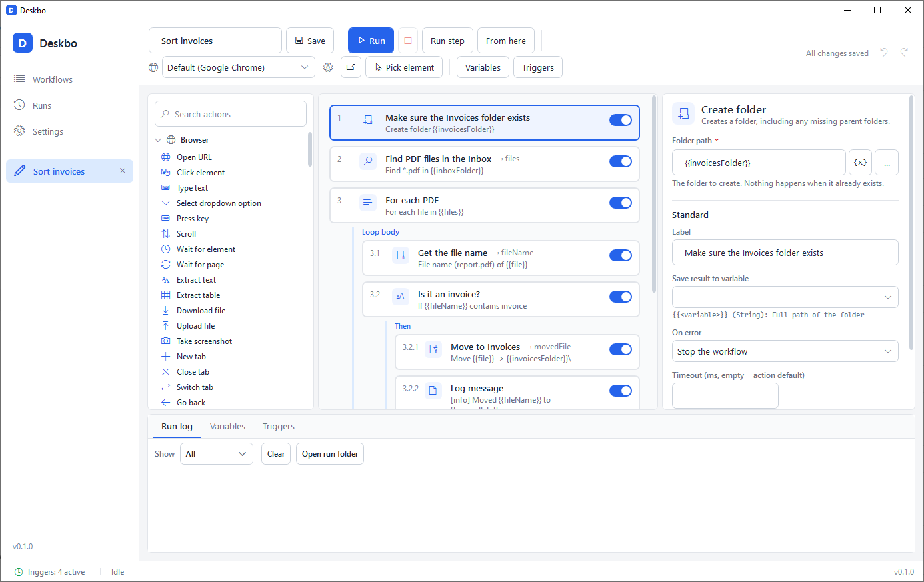Click the redo arrow icon

pyautogui.click(x=904, y=53)
